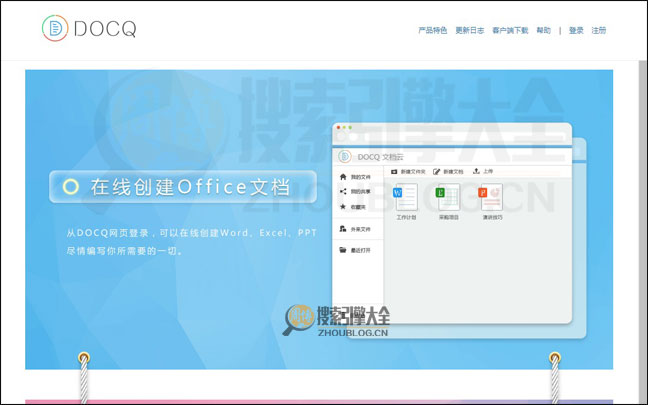Open the 更新日志 navigation link

pos(469,30)
